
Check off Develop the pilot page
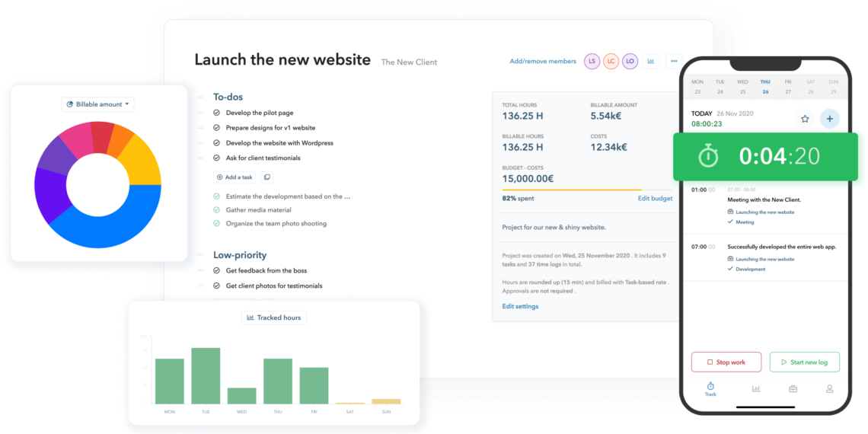[216, 113]
